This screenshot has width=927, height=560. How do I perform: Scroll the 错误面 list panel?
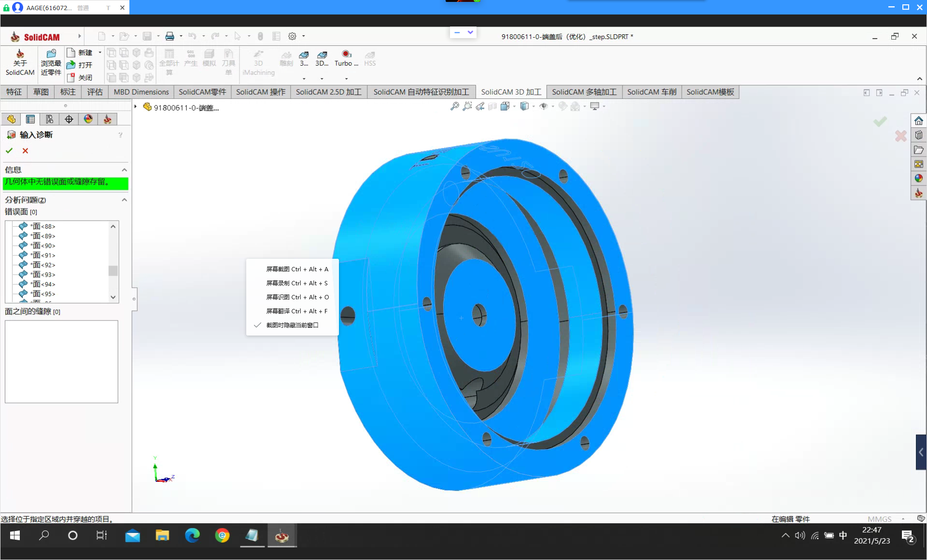tap(113, 271)
